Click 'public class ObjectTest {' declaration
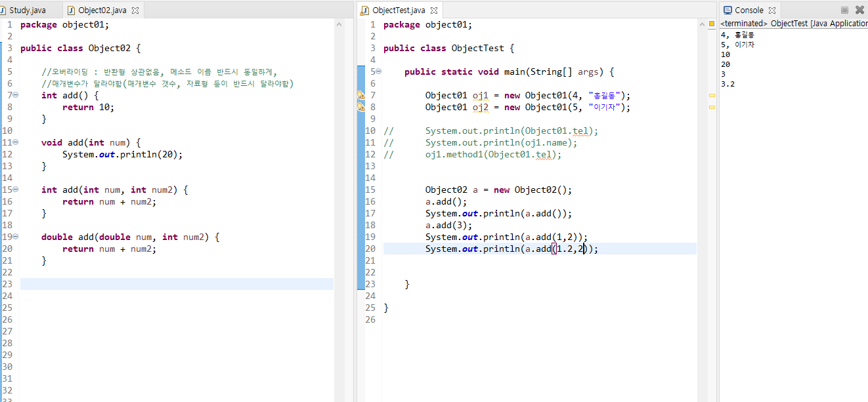Image resolution: width=868 pixels, height=402 pixels. pyautogui.click(x=449, y=48)
